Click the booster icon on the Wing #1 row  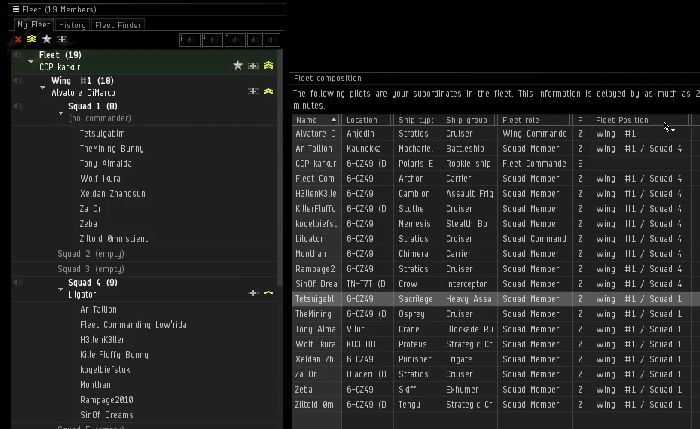pos(253,91)
